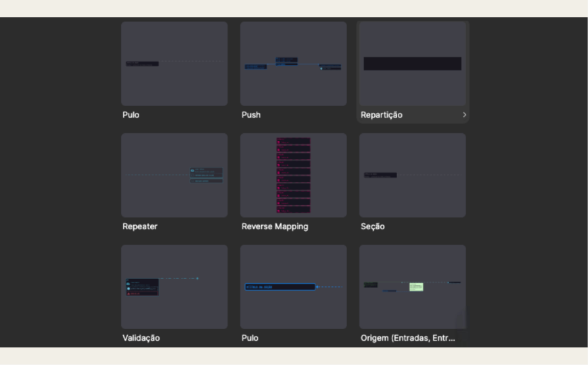Open the Push thumbnail preview
588x365 pixels.
point(293,64)
